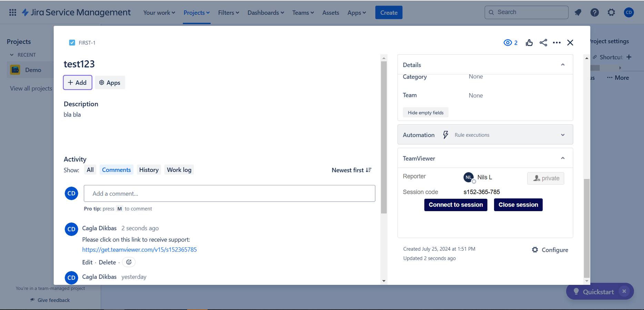
Task: Switch to History activity tab
Action: click(149, 170)
